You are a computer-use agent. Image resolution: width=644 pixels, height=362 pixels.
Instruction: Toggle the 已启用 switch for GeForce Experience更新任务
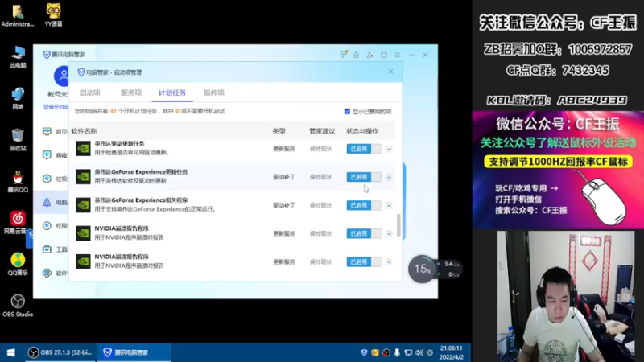point(364,177)
